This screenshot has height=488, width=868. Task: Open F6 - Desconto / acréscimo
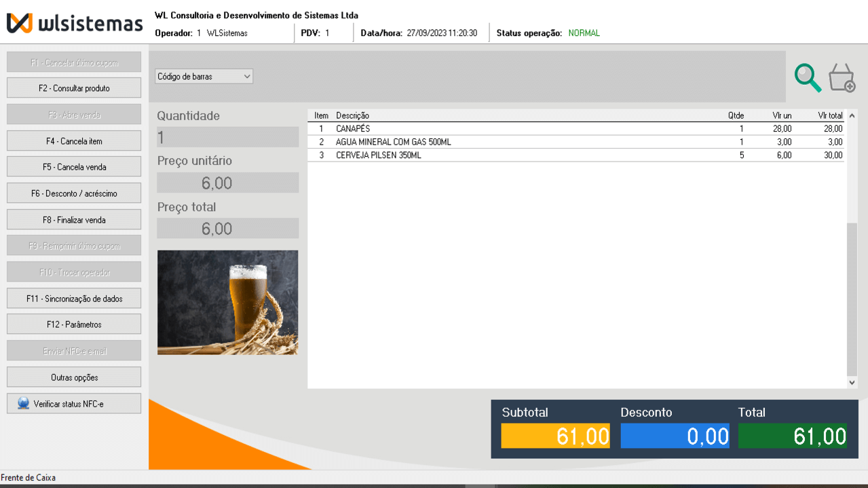(x=74, y=193)
